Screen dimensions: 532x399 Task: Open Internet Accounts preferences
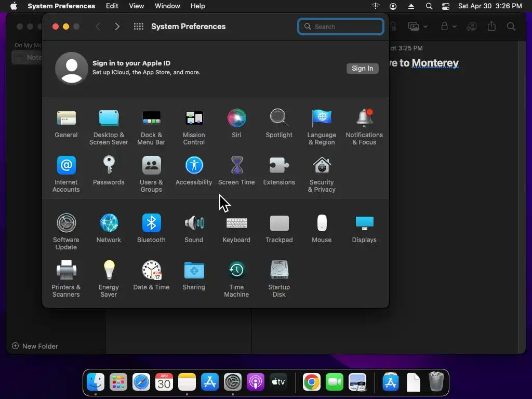[x=66, y=175]
